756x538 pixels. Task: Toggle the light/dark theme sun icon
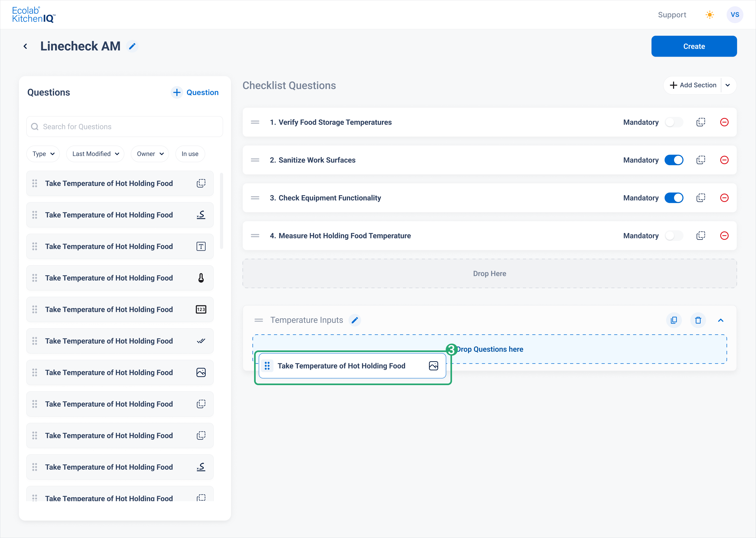click(x=709, y=14)
